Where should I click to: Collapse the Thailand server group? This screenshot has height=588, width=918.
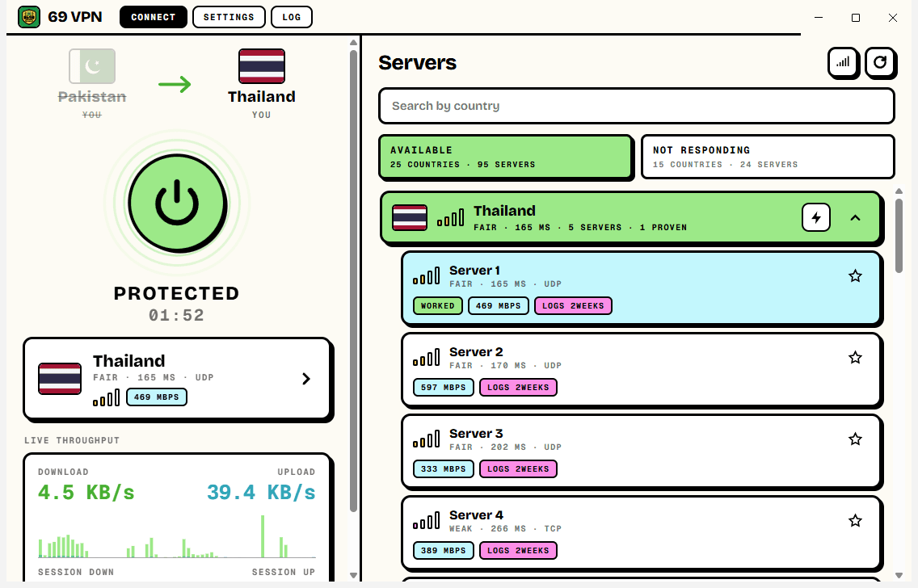(855, 217)
